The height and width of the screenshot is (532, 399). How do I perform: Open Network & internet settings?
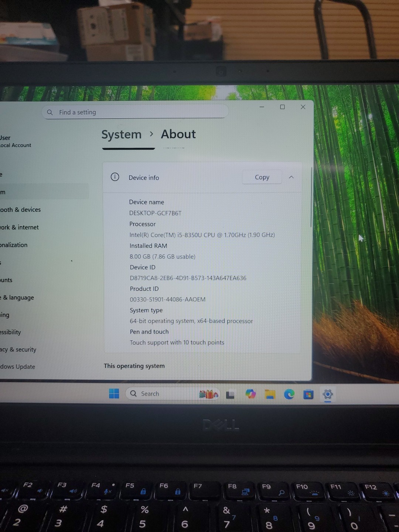19,227
